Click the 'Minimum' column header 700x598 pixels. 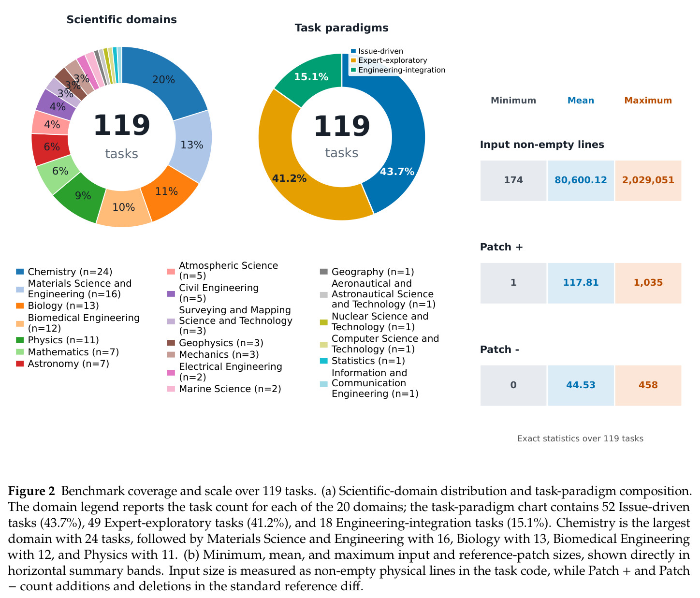[x=513, y=101]
